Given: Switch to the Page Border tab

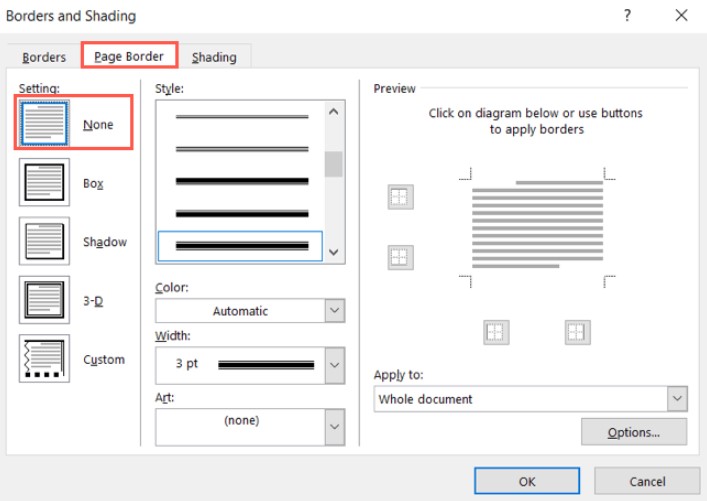Looking at the screenshot, I should point(129,56).
